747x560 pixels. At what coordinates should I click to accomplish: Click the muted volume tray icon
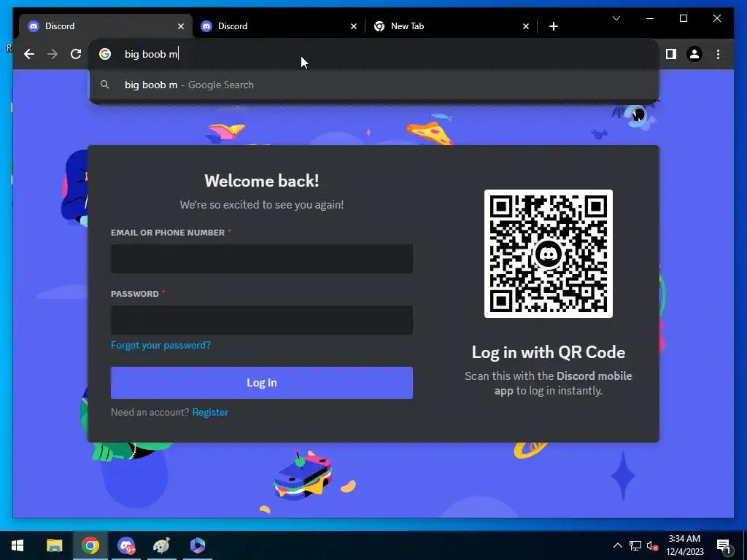pos(652,545)
